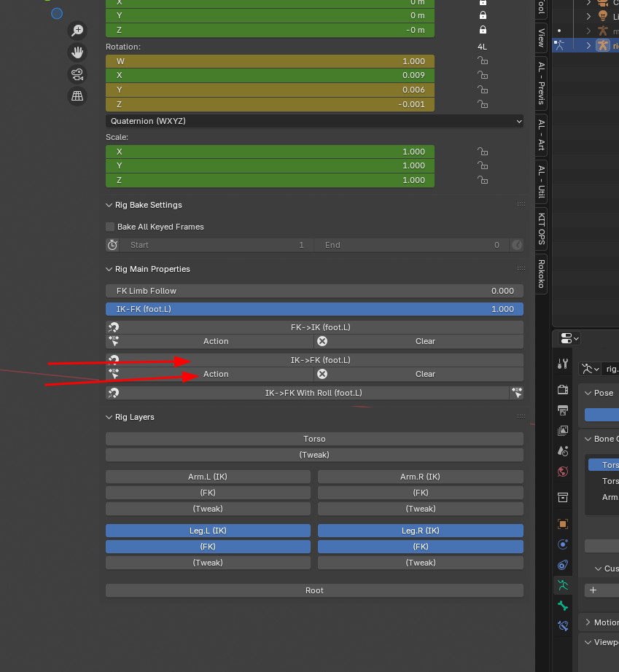Click the FK Limb Follow slider
This screenshot has height=672, width=619.
click(x=314, y=291)
